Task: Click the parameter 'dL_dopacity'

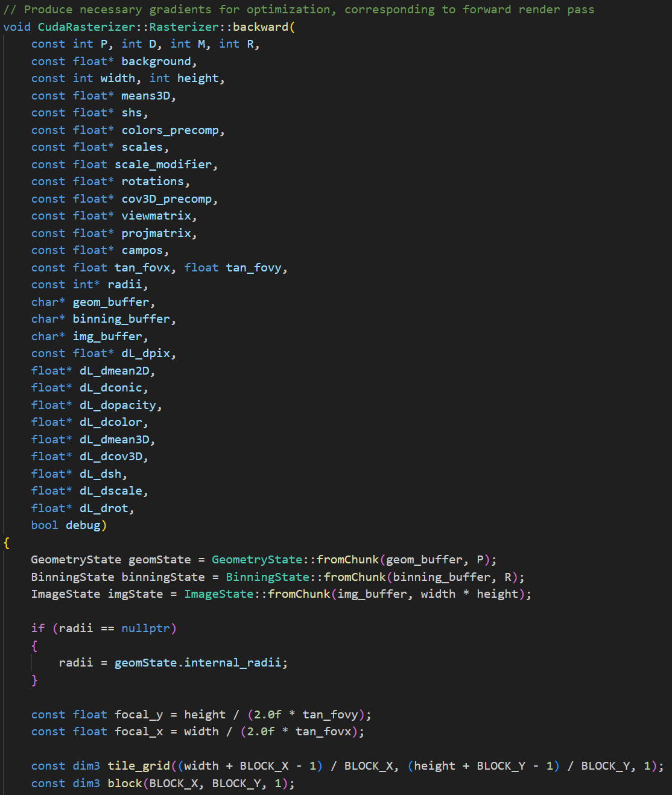Action: [118, 405]
